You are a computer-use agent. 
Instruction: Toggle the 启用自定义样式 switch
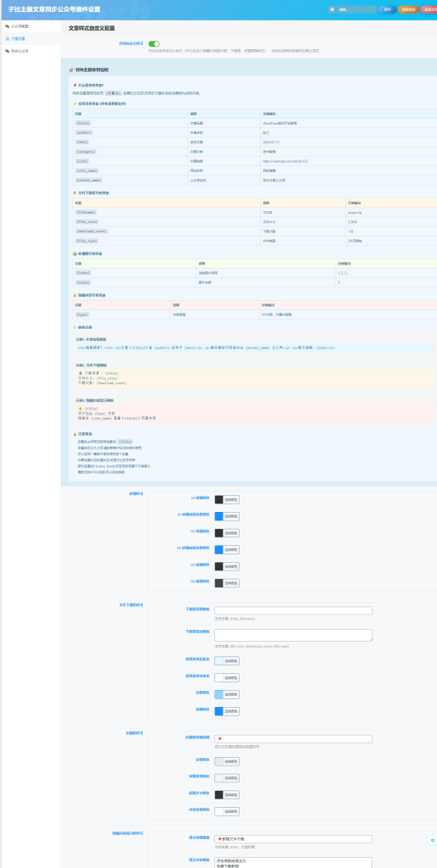pyautogui.click(x=154, y=44)
